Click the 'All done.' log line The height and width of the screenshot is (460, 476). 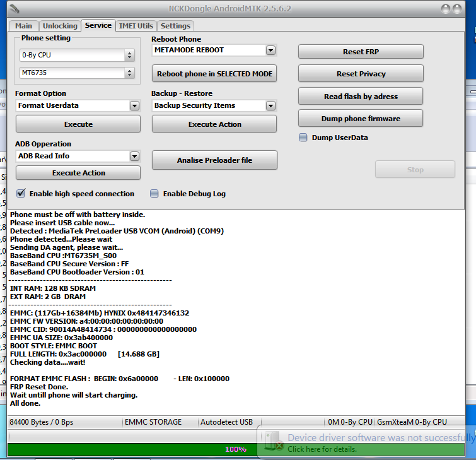[25, 403]
